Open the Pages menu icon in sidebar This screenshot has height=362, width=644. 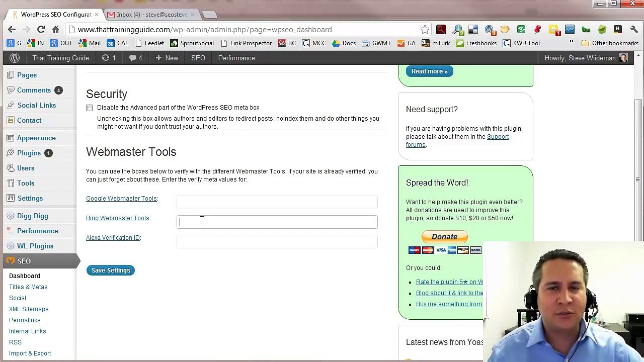click(x=11, y=75)
